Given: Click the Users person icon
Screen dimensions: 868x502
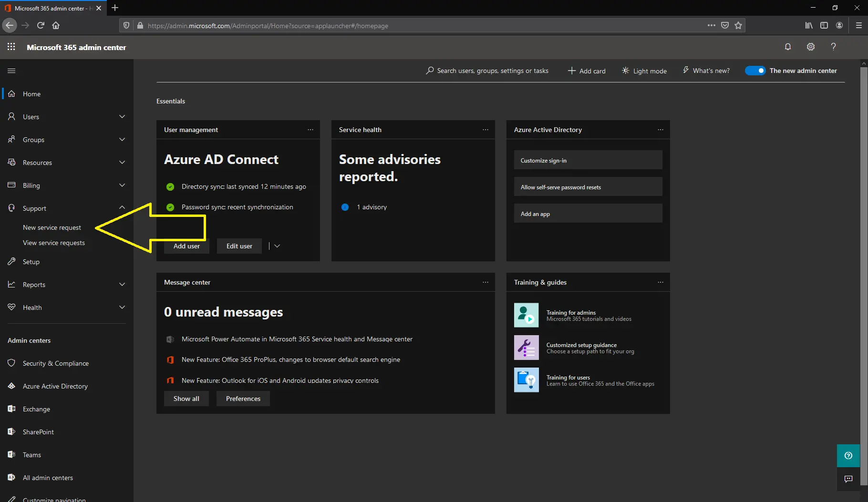Looking at the screenshot, I should tap(12, 116).
